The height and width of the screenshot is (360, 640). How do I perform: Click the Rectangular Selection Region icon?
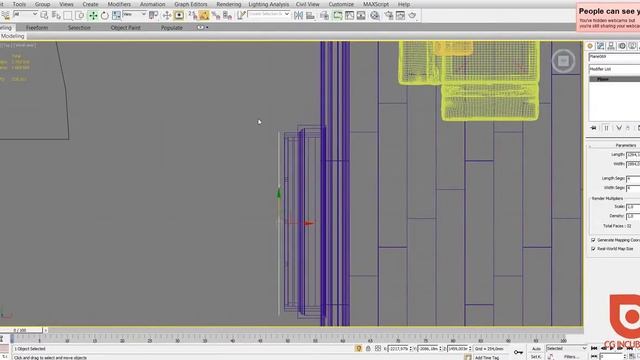[68, 16]
